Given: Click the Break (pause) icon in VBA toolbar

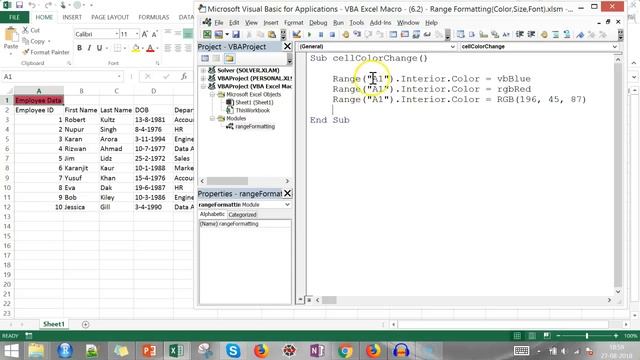Looking at the screenshot, I should [321, 35].
